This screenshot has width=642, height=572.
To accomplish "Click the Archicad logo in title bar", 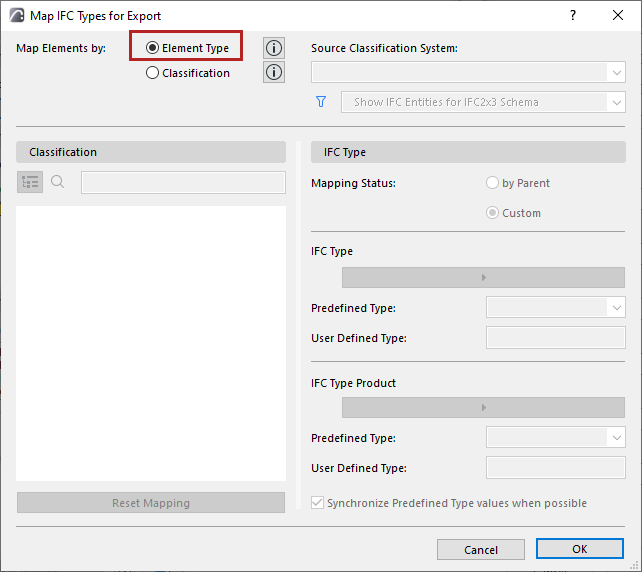I will point(17,16).
